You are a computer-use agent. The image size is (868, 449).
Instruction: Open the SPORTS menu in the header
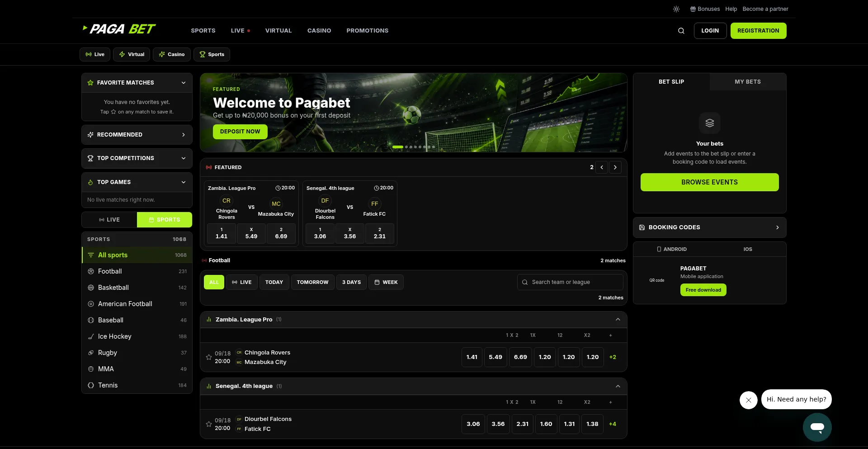point(203,31)
